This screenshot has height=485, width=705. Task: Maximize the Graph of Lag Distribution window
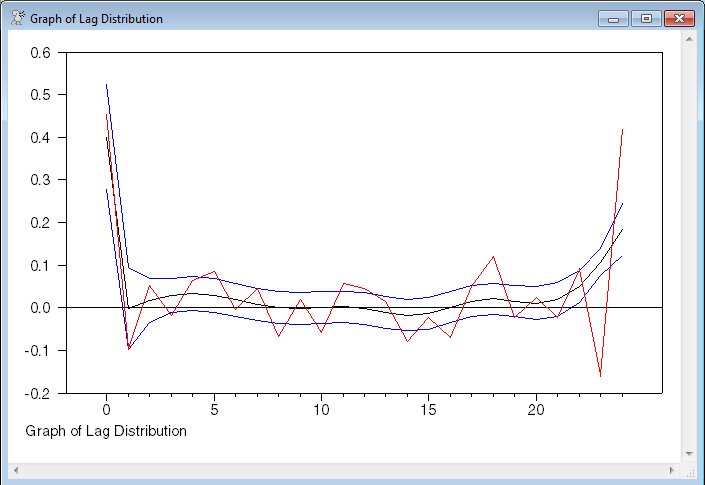point(645,18)
